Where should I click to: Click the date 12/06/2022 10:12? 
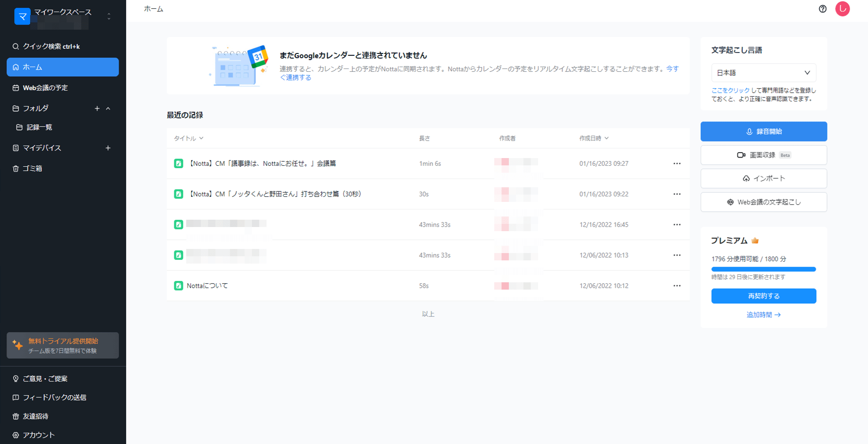pyautogui.click(x=604, y=286)
